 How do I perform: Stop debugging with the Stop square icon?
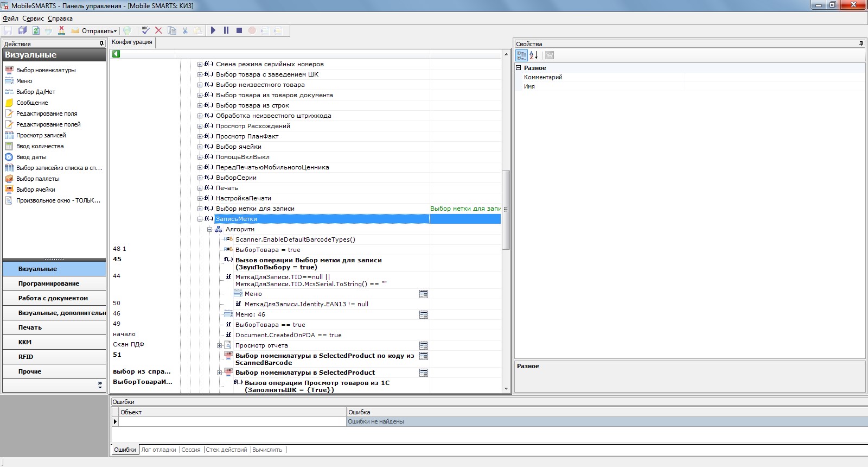pyautogui.click(x=239, y=30)
